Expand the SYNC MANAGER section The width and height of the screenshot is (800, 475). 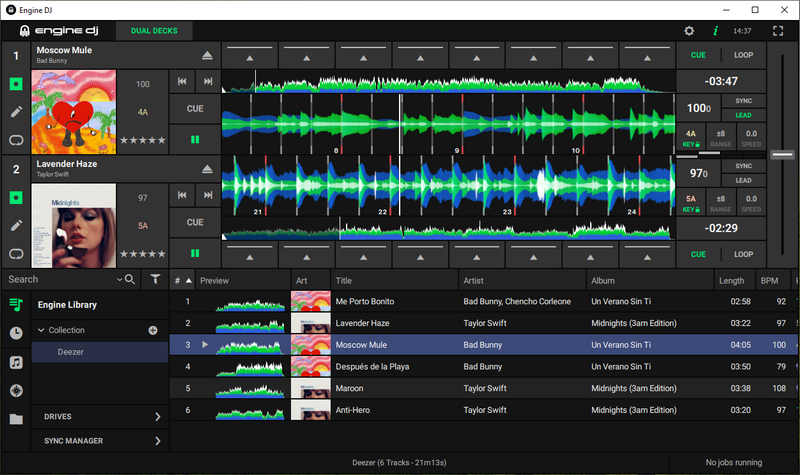click(100, 441)
